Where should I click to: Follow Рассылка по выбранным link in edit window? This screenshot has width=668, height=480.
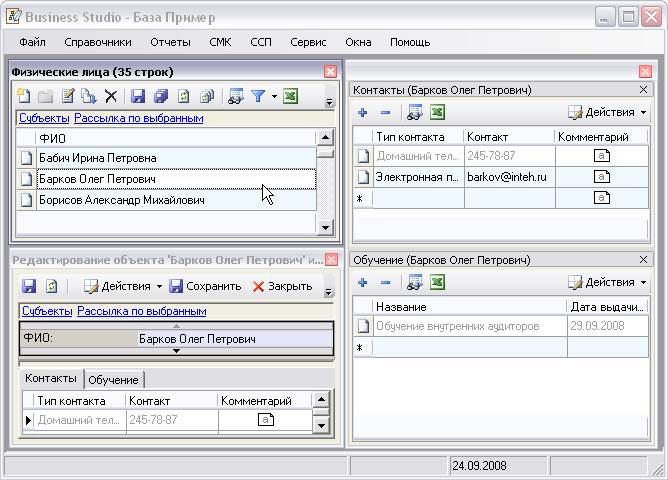point(141,311)
